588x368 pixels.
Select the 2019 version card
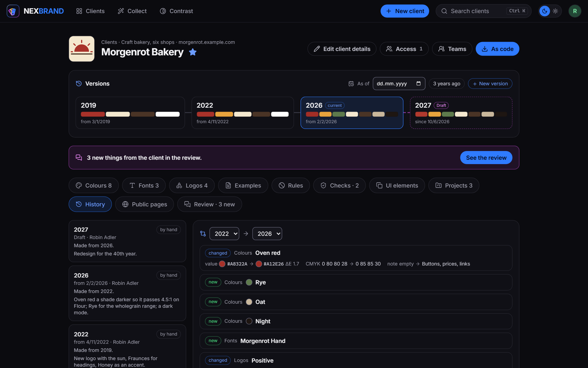click(130, 113)
